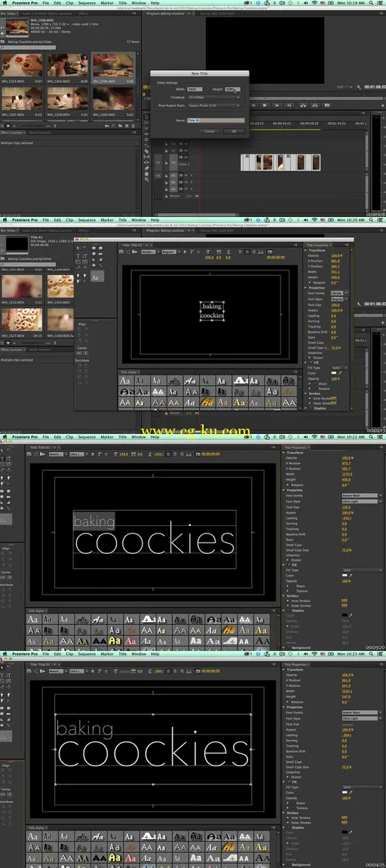Click the Name field containing Title 01
The height and width of the screenshot is (868, 386).
[216, 120]
